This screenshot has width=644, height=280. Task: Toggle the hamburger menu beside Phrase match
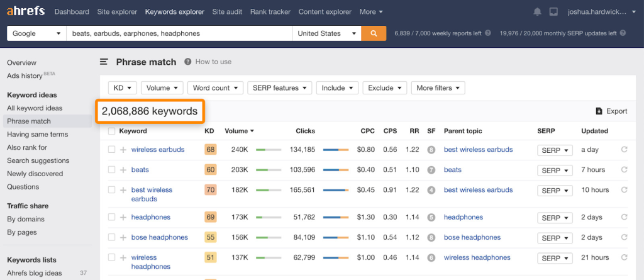click(104, 62)
